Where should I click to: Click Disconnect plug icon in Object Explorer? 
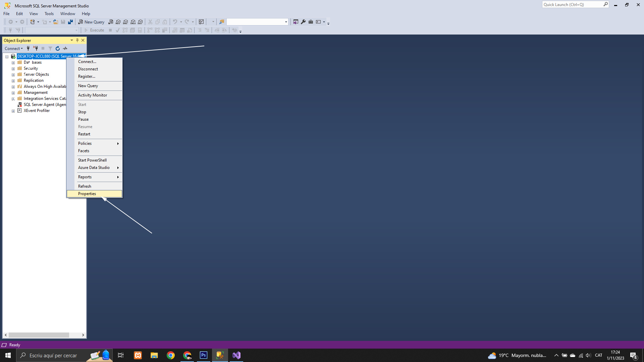[x=36, y=49]
